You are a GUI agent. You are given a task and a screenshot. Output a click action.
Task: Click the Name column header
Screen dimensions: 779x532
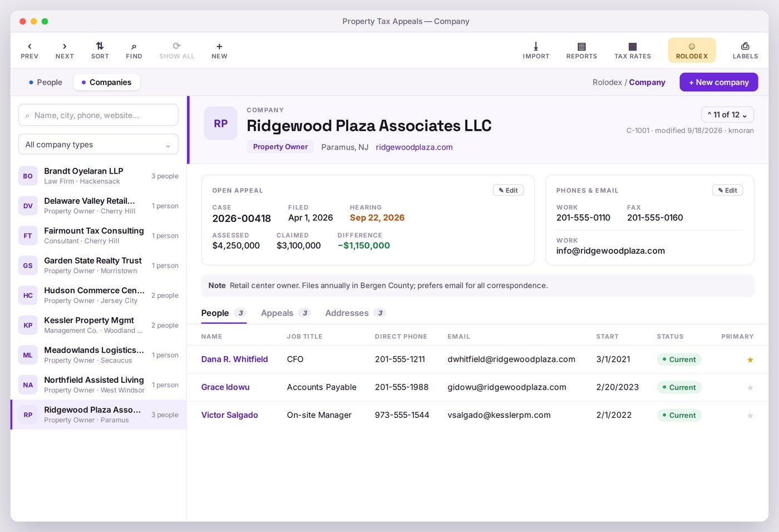211,337
